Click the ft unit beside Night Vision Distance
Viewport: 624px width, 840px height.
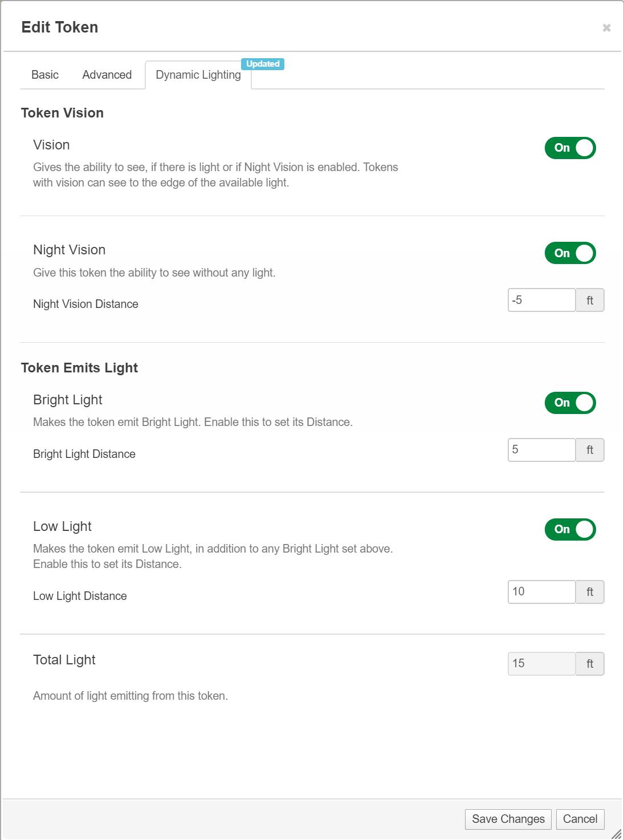pyautogui.click(x=590, y=301)
